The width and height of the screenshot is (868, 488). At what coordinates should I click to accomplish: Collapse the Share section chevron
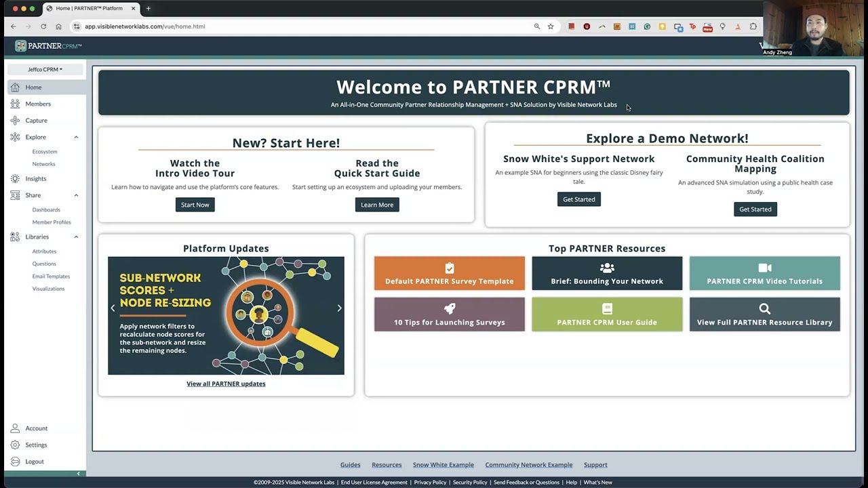[76, 195]
